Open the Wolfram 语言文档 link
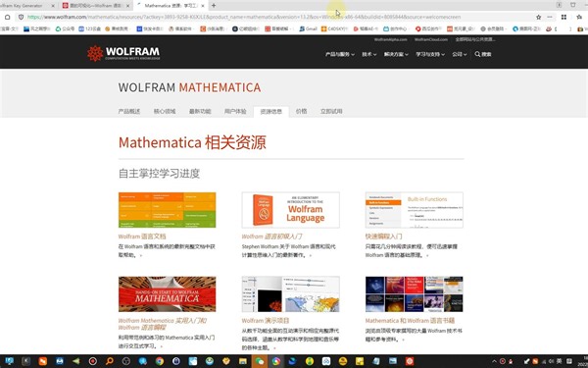The image size is (588, 368). click(x=142, y=237)
